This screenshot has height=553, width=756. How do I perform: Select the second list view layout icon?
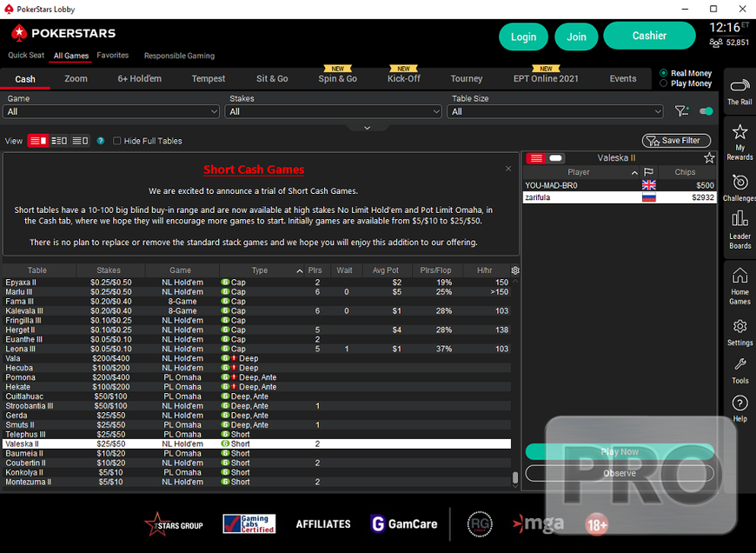click(59, 141)
